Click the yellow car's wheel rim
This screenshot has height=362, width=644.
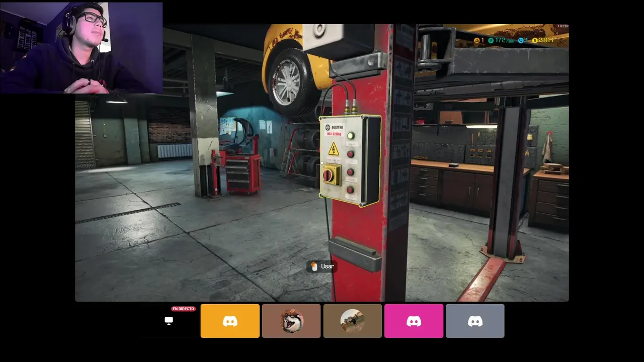click(x=286, y=82)
